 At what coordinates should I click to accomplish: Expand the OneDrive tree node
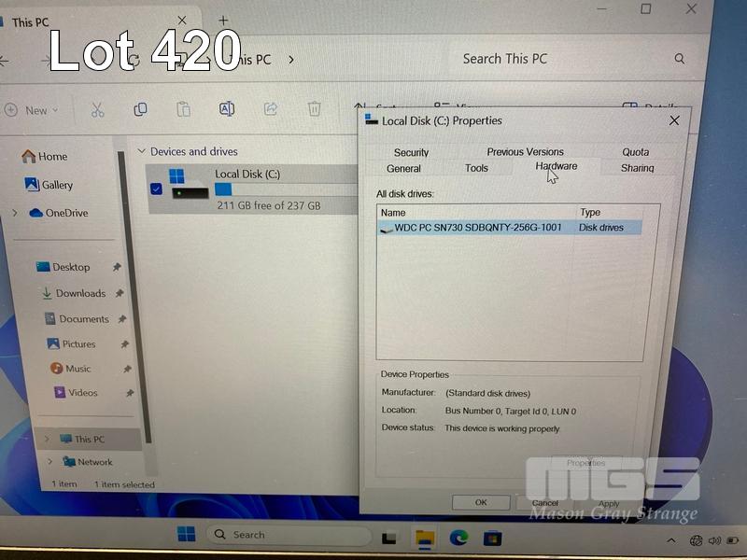(x=15, y=214)
